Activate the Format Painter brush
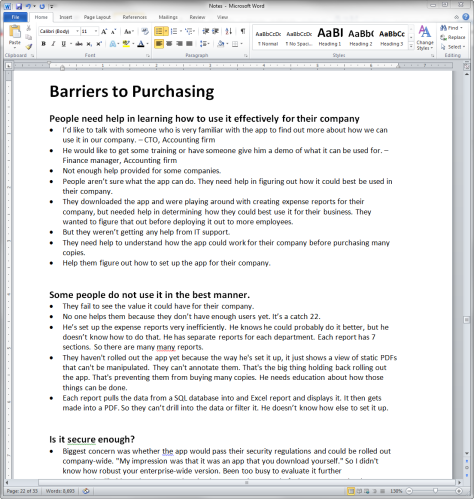474x499 pixels. click(29, 47)
